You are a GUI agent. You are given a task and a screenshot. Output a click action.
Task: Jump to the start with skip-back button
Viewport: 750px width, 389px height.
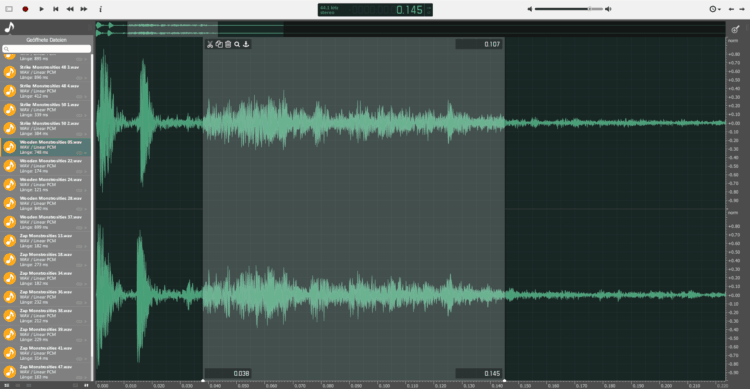(x=55, y=9)
